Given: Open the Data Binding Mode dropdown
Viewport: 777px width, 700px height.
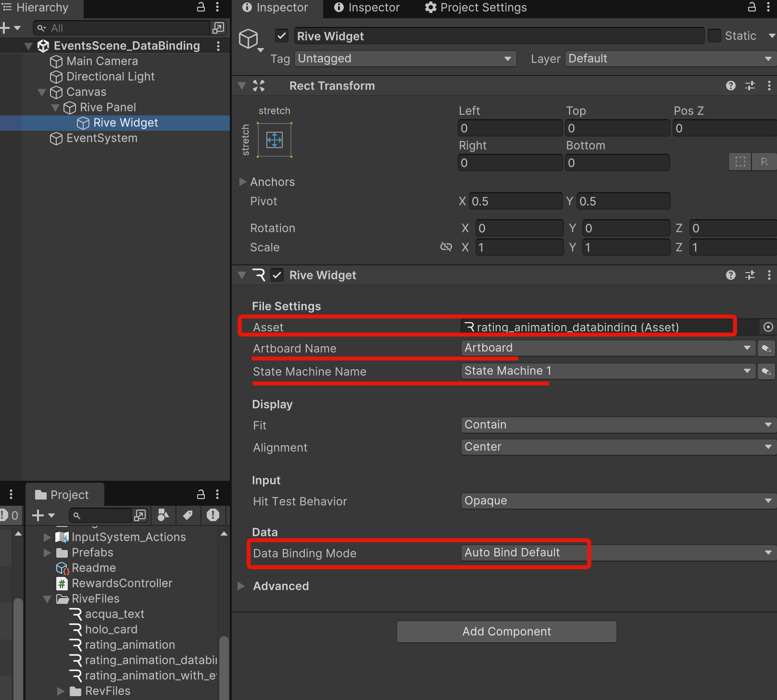Looking at the screenshot, I should (619, 553).
